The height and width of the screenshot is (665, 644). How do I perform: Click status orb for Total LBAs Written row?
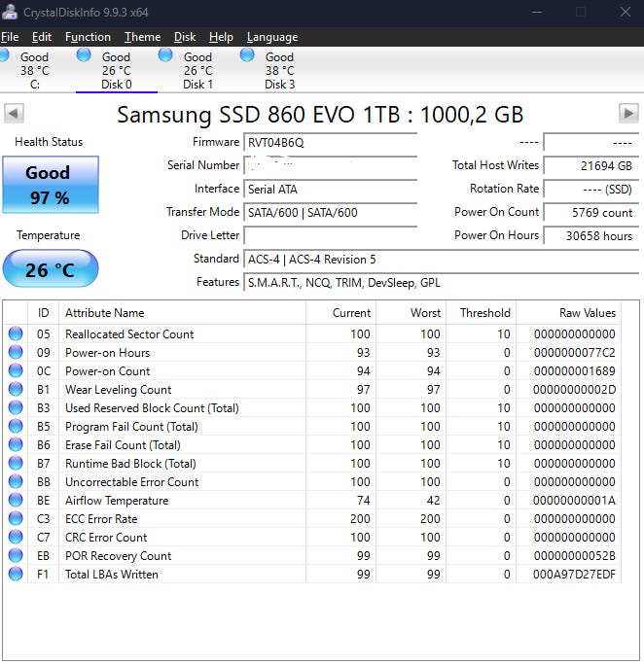coord(16,574)
